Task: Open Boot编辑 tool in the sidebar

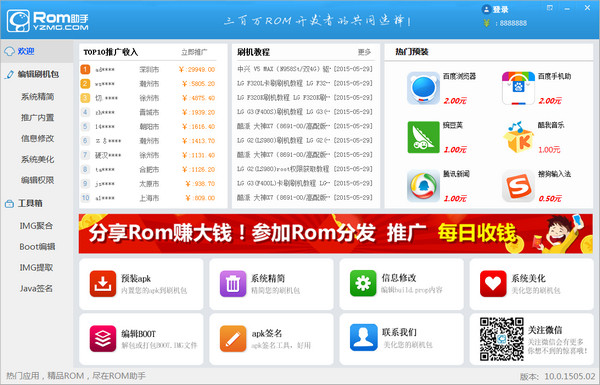Action: pyautogui.click(x=38, y=247)
